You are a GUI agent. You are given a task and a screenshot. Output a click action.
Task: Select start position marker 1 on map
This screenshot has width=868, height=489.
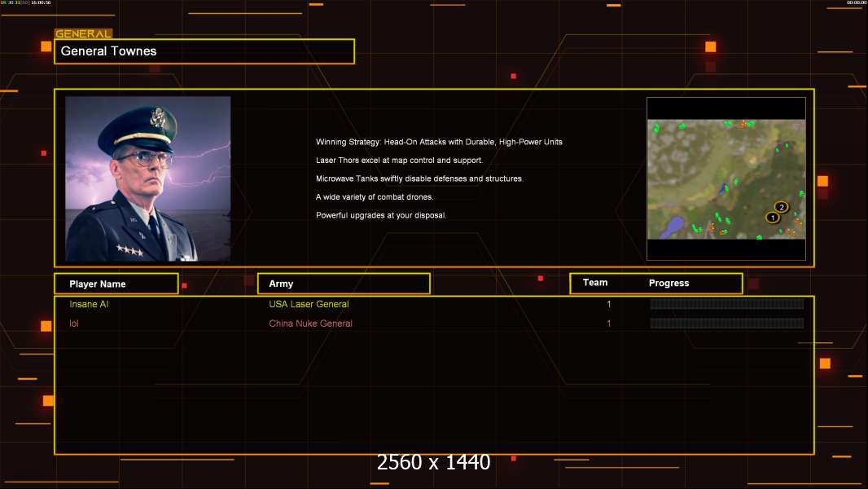[x=772, y=218]
